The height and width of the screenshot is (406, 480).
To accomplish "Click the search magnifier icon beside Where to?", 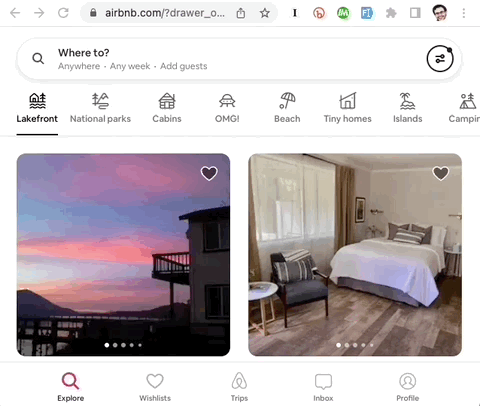I will [38, 59].
